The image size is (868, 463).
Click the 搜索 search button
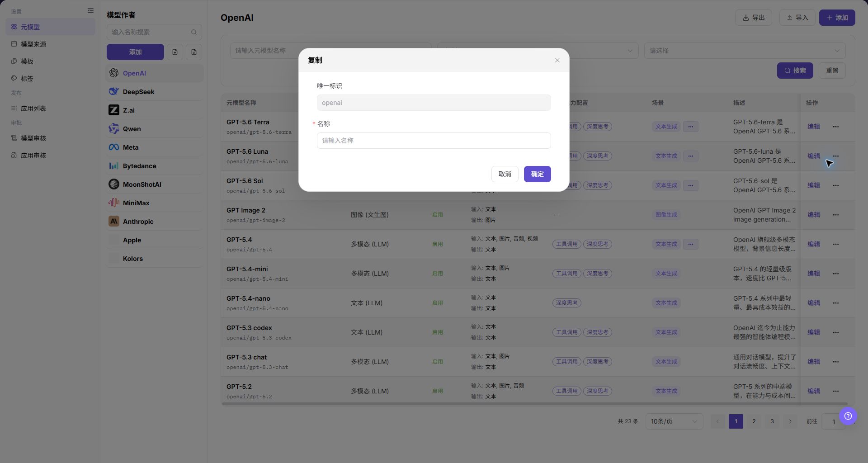point(795,71)
